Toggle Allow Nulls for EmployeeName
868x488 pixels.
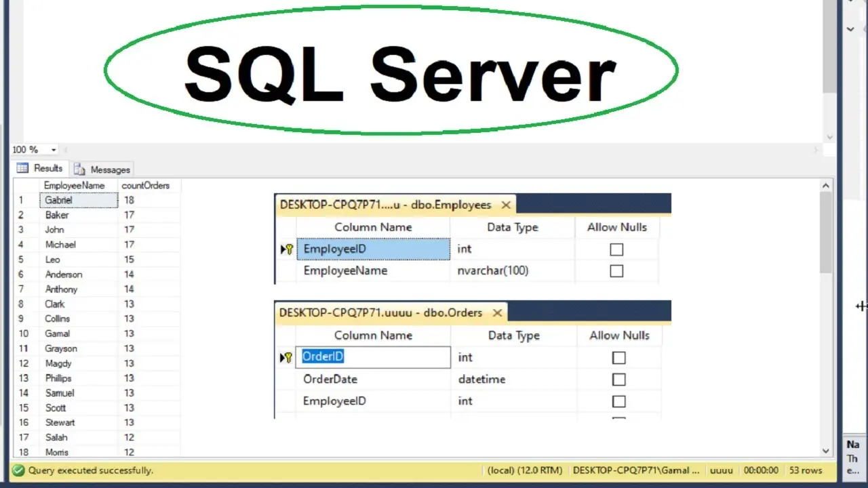click(616, 271)
